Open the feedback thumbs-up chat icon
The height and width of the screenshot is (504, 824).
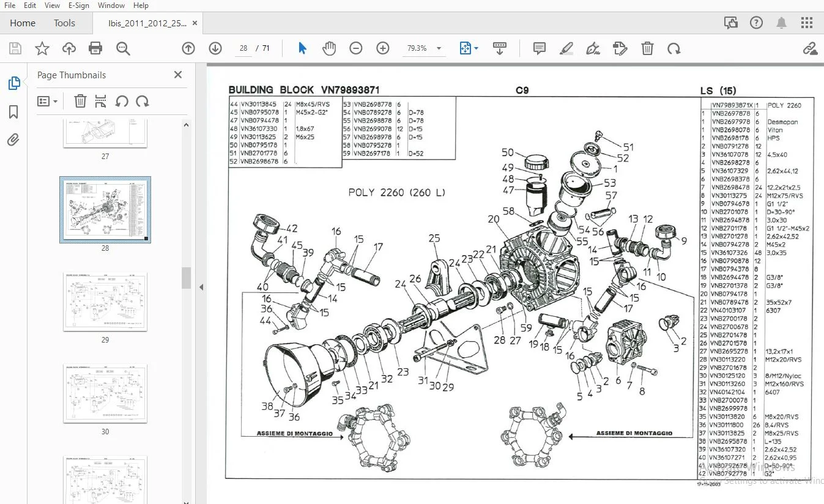click(731, 23)
